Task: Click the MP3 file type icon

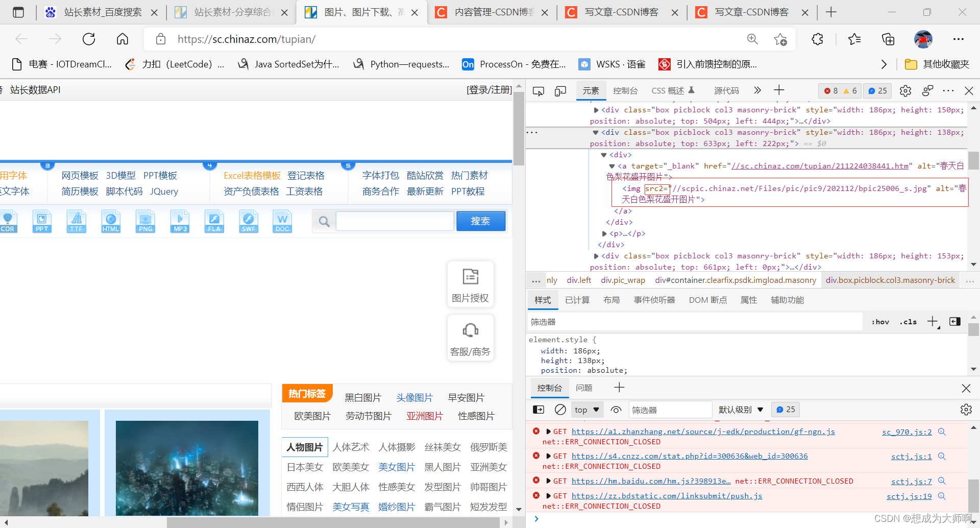Action: click(x=180, y=221)
